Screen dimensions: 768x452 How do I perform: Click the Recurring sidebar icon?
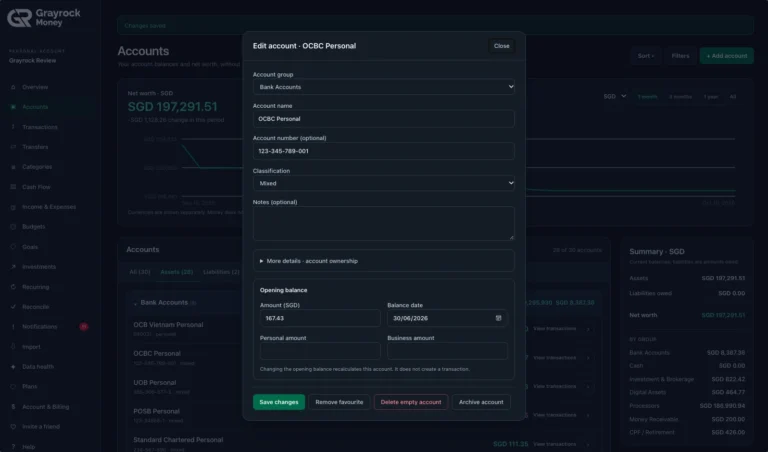(13, 287)
